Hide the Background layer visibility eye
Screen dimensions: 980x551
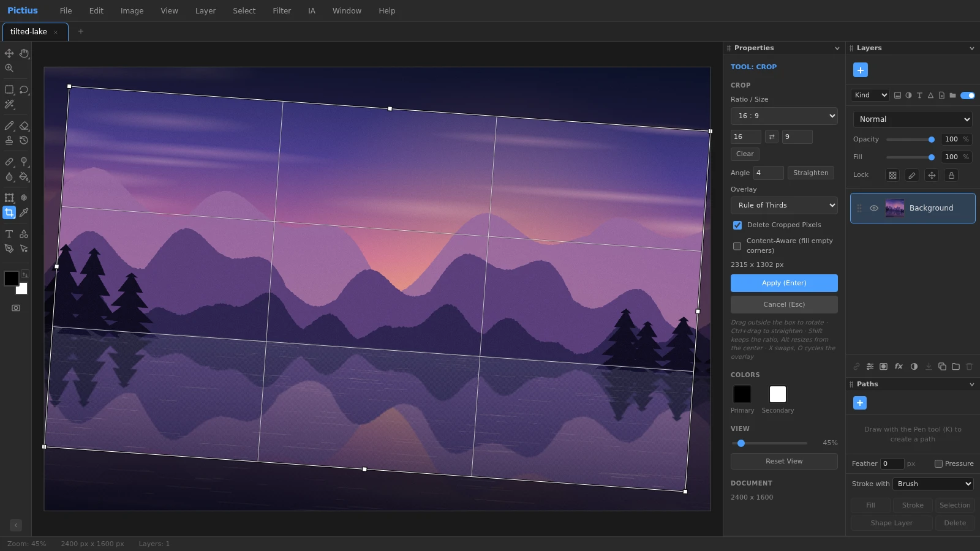tap(874, 208)
